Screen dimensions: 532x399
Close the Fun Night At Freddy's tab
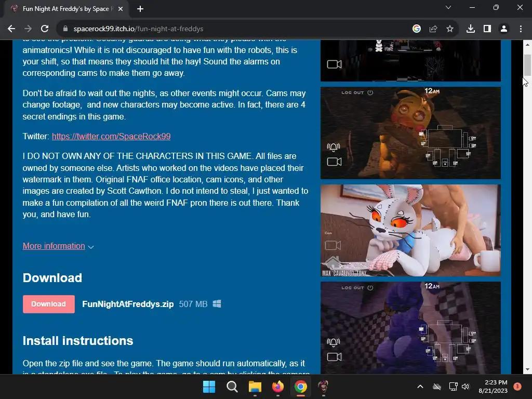121,9
